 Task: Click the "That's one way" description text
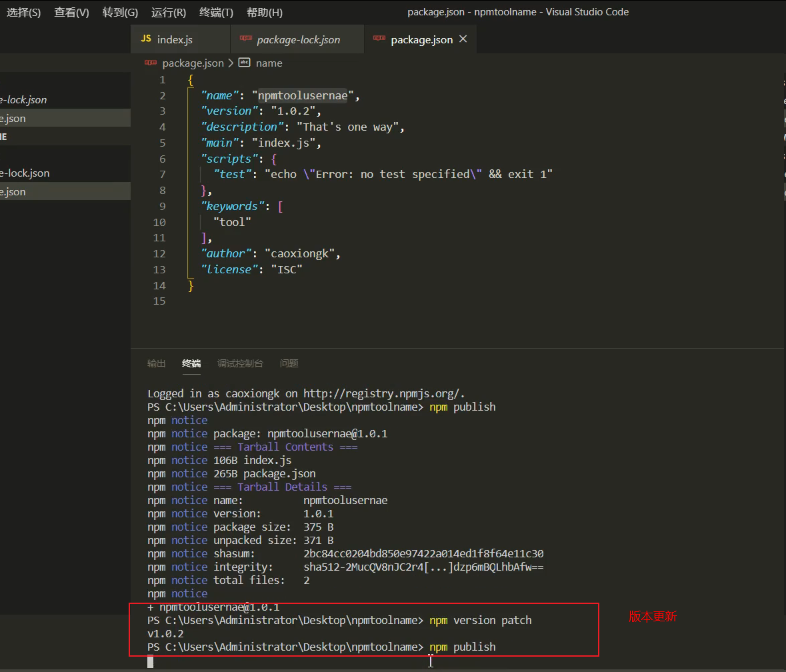point(347,127)
